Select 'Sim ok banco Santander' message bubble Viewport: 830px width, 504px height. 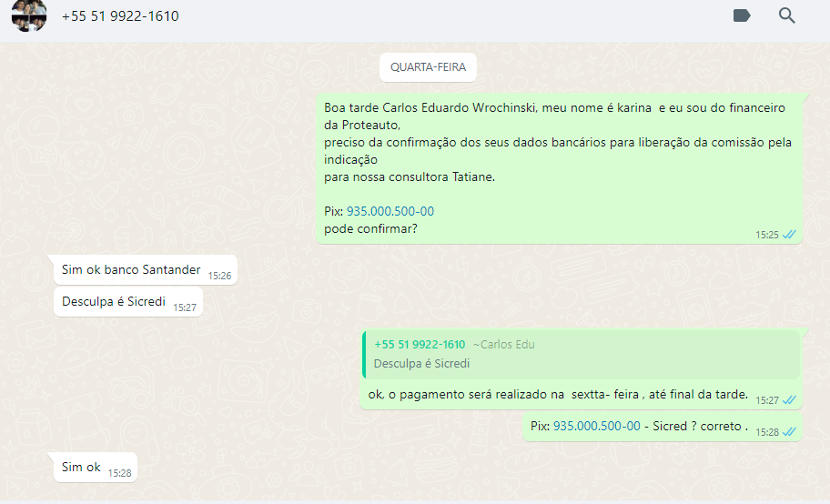(131, 270)
